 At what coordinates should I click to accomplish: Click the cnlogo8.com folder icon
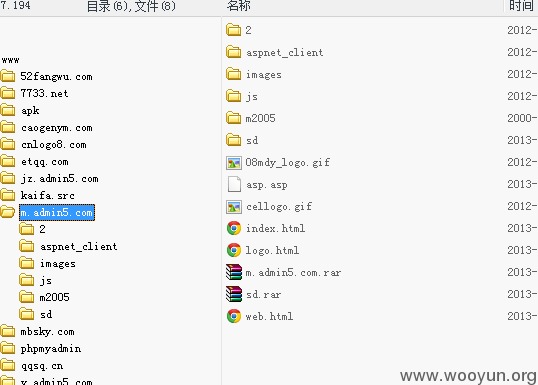click(8, 144)
